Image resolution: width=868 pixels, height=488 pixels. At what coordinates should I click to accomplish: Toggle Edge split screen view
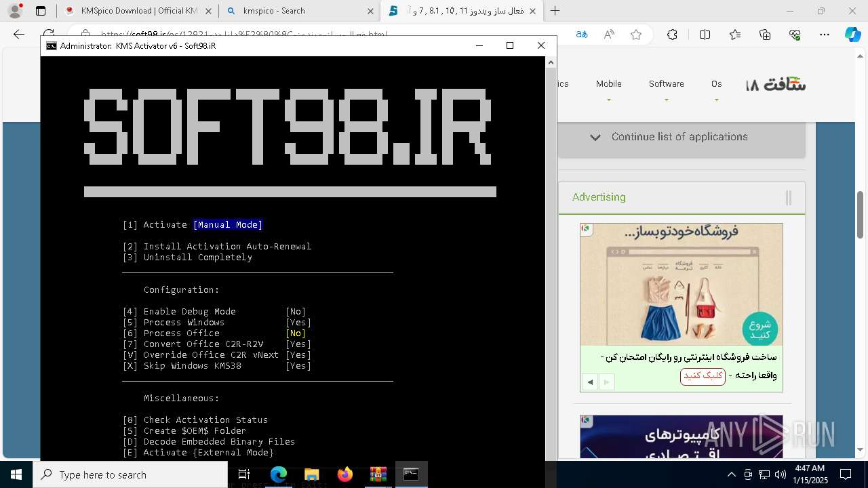pos(705,35)
